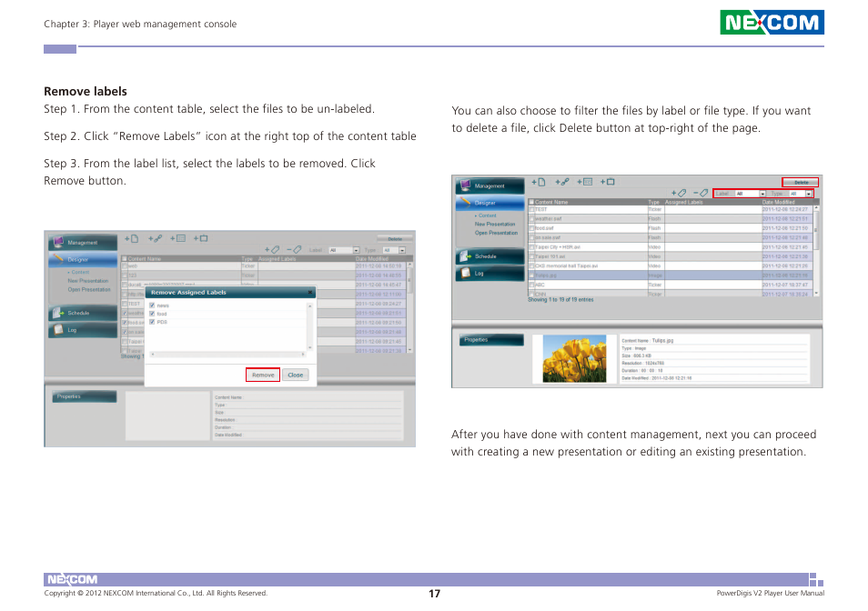
Task: Click the Delete button in Tulips screenshot
Action: pos(801,182)
